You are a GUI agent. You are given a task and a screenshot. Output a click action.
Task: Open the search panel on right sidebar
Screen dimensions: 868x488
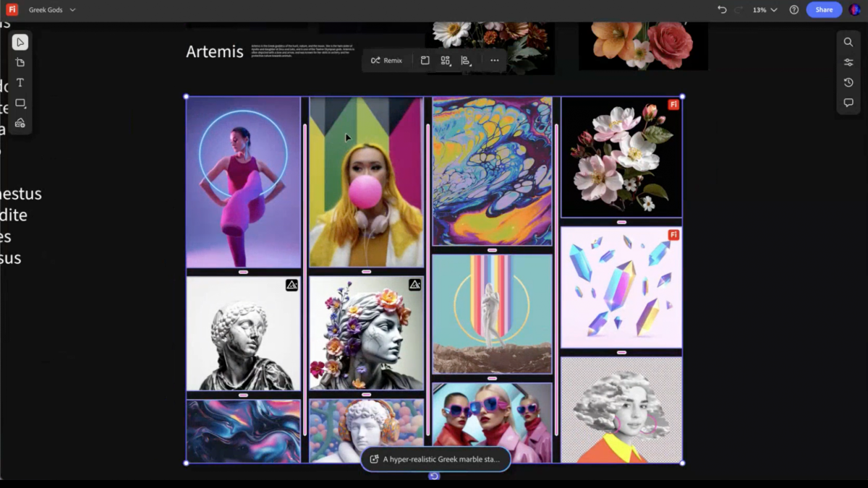pyautogui.click(x=848, y=43)
